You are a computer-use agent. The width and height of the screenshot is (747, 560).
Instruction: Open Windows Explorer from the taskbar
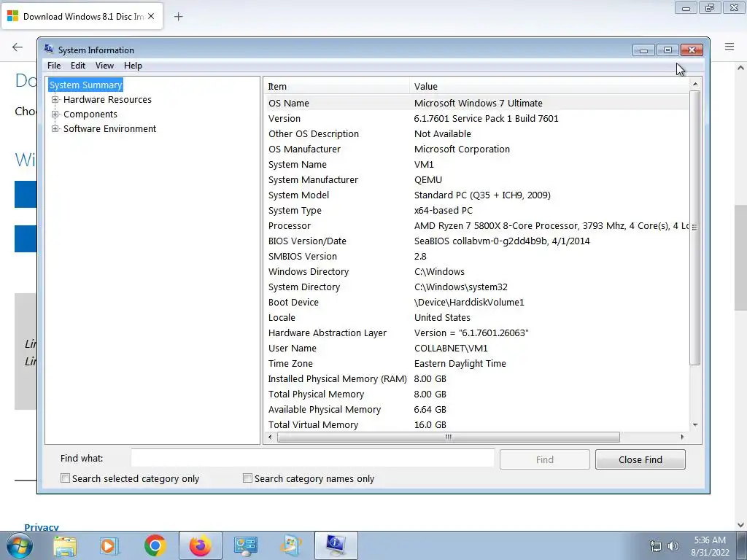pos(65,546)
